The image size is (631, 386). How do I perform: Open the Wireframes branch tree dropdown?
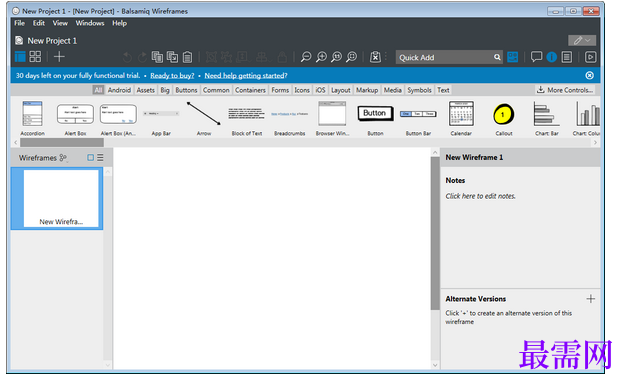(63, 158)
